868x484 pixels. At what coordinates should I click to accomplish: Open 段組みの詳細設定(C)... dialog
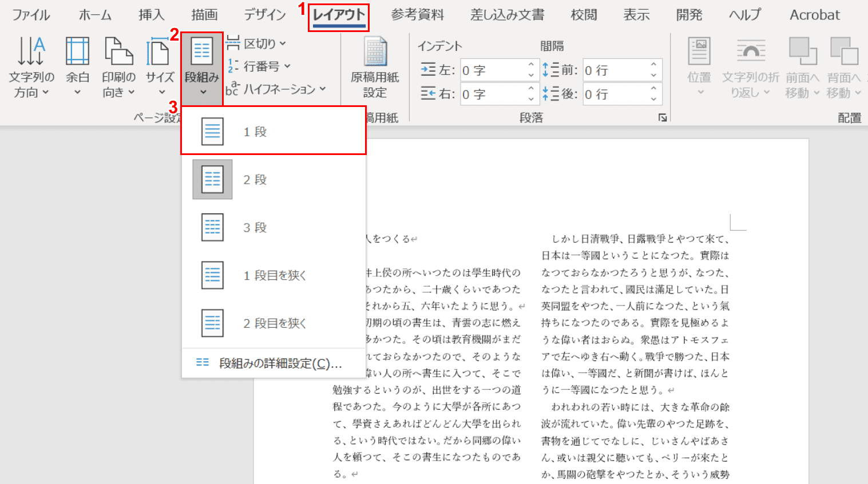pos(274,363)
